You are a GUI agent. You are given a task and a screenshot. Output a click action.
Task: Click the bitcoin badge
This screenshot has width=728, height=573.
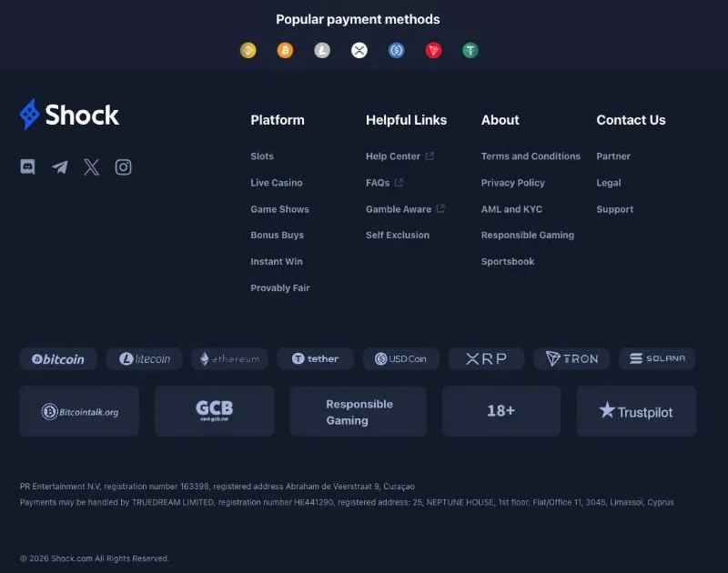coord(58,358)
